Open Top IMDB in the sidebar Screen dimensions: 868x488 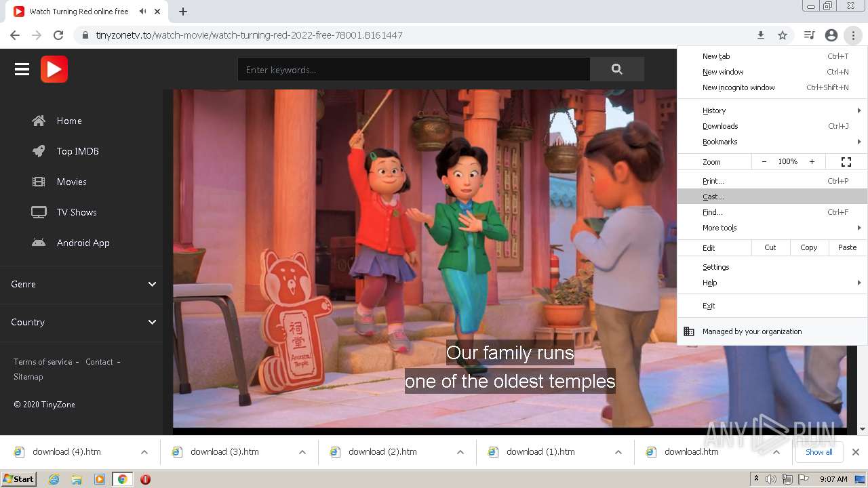tap(78, 151)
